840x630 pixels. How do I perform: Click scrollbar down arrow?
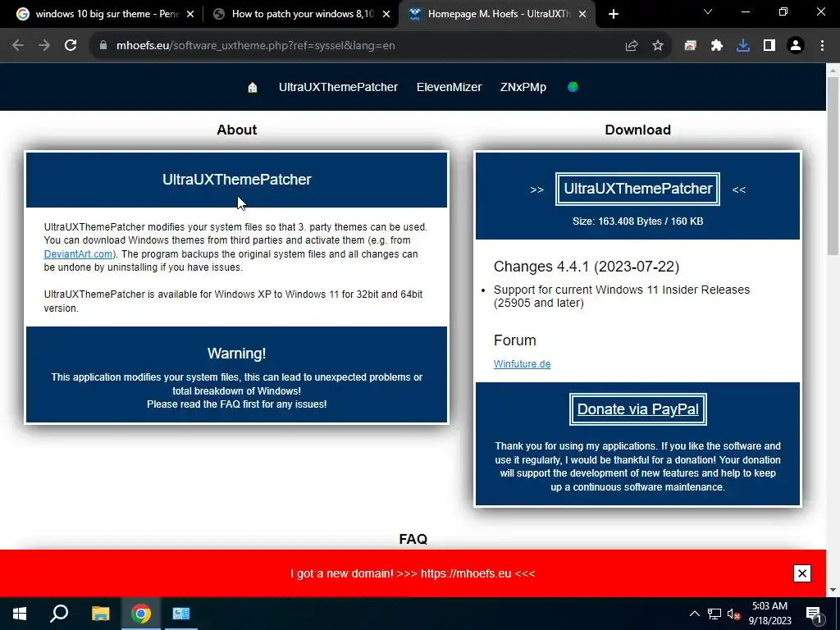[x=833, y=590]
